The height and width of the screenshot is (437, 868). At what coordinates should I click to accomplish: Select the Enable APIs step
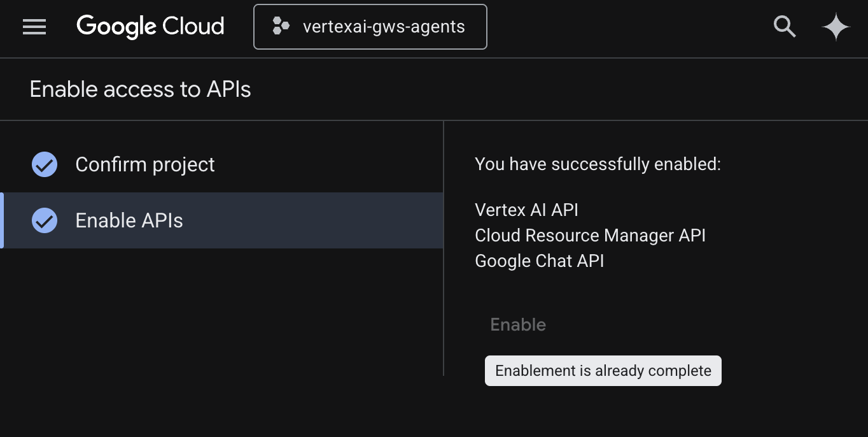coord(129,220)
